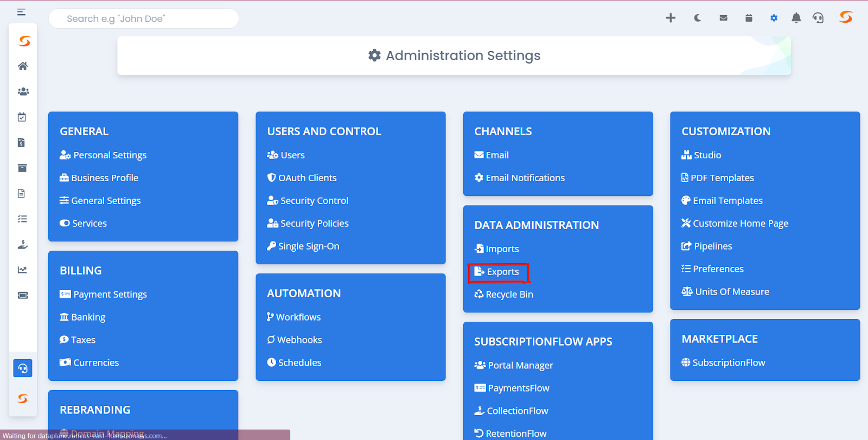Click SubscriptionFlow logo at top of sidebar

(24, 41)
